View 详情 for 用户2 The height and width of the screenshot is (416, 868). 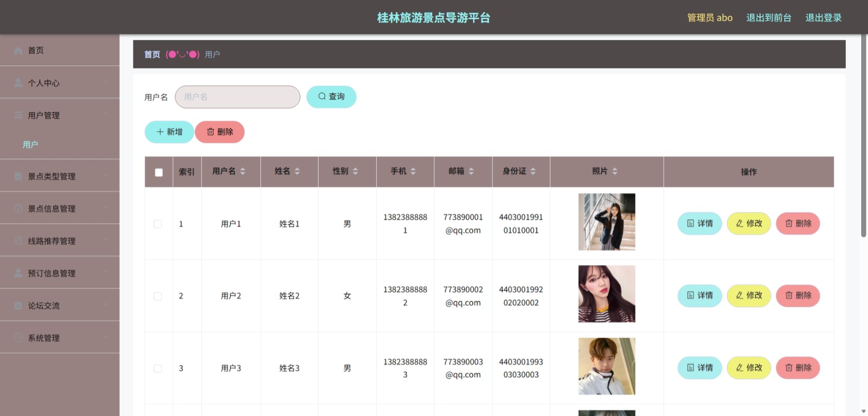click(x=700, y=296)
